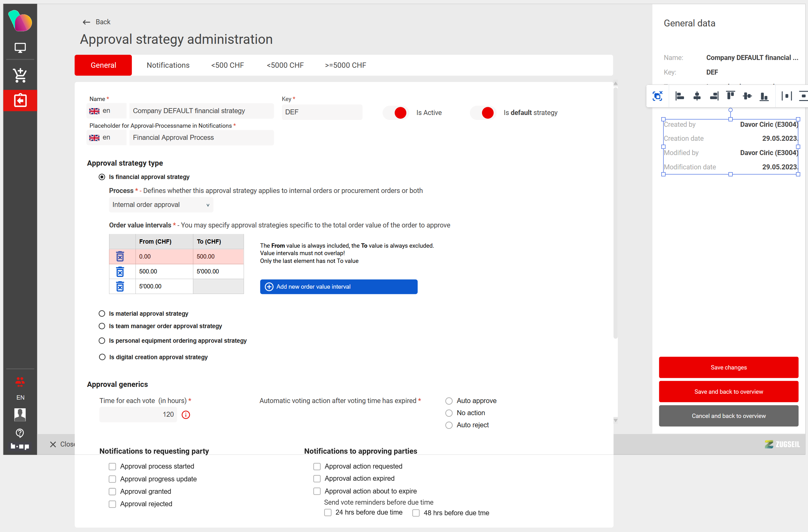Open the user profile avatar icon
The width and height of the screenshot is (808, 532).
[20, 415]
